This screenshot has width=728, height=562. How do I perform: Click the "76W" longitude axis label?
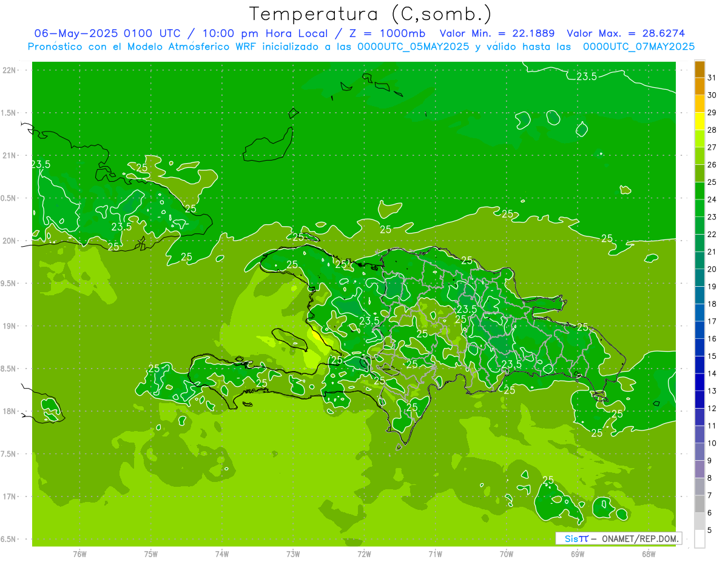tap(79, 554)
